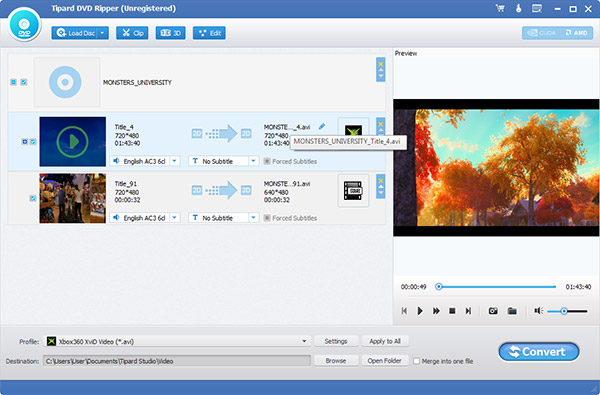Viewport: 600px width, 395px height.
Task: Adjust the preview seek slider handle
Action: pos(439,286)
